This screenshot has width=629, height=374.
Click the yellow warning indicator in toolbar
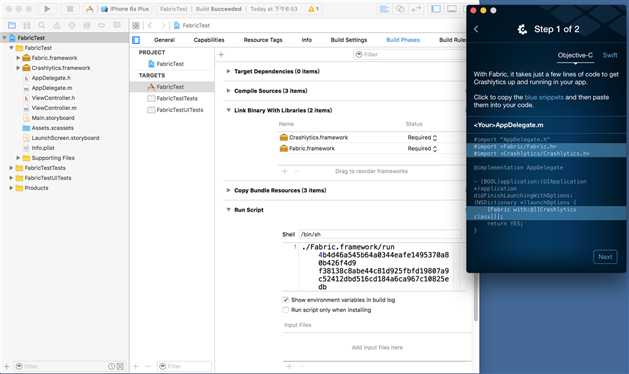(313, 8)
